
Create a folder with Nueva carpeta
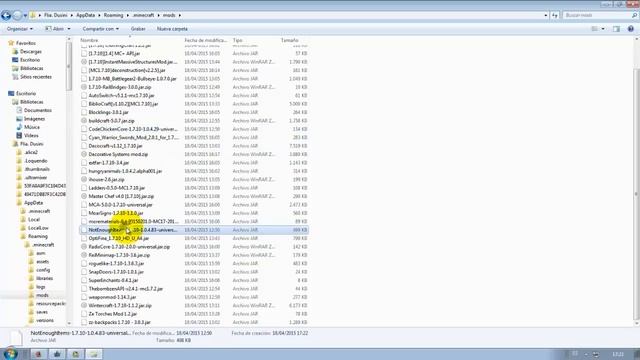point(172,29)
